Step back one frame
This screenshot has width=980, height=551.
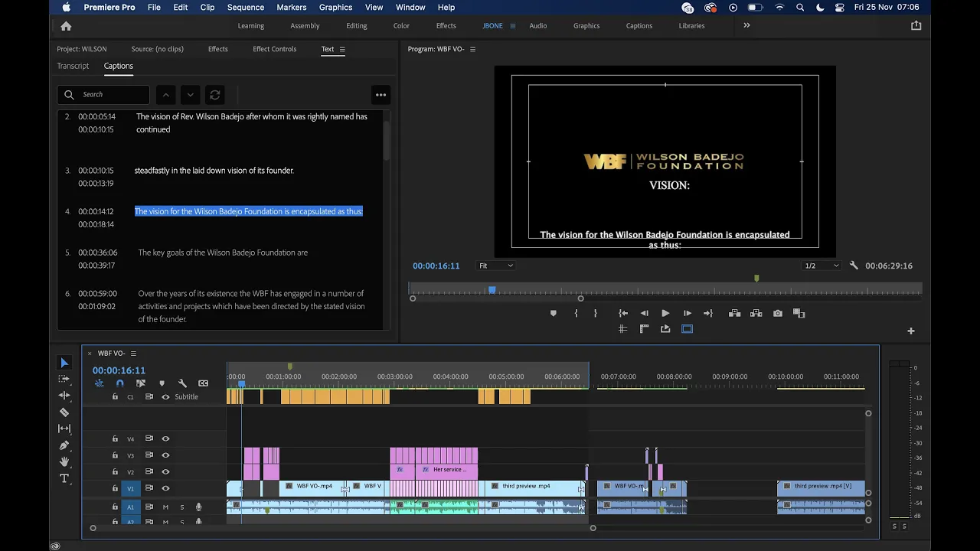(644, 313)
